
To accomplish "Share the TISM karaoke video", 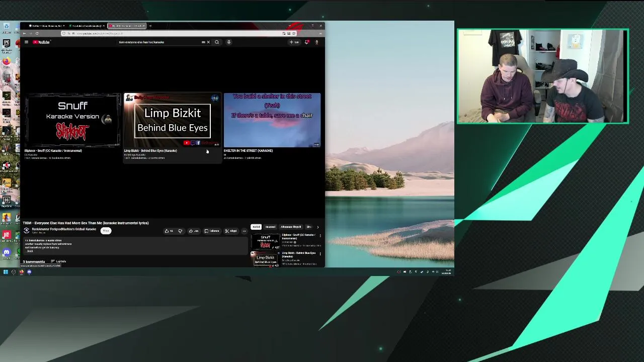I will pyautogui.click(x=194, y=231).
